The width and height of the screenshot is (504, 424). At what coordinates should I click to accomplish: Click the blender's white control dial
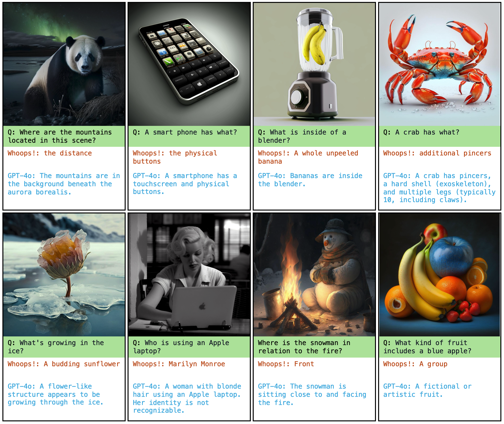coord(297,97)
